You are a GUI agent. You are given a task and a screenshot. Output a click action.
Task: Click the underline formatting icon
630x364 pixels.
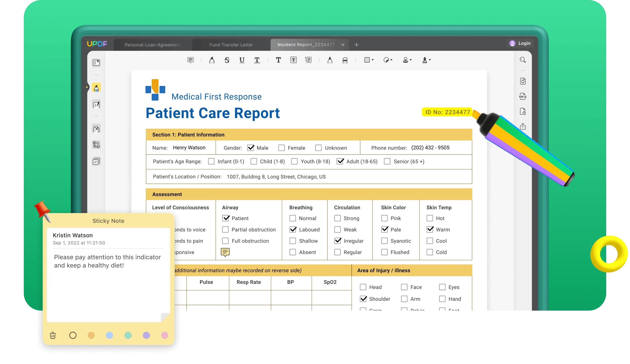pos(242,60)
